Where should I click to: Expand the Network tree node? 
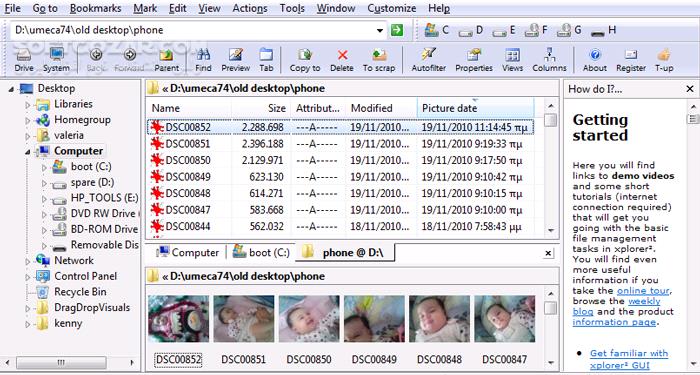28,261
